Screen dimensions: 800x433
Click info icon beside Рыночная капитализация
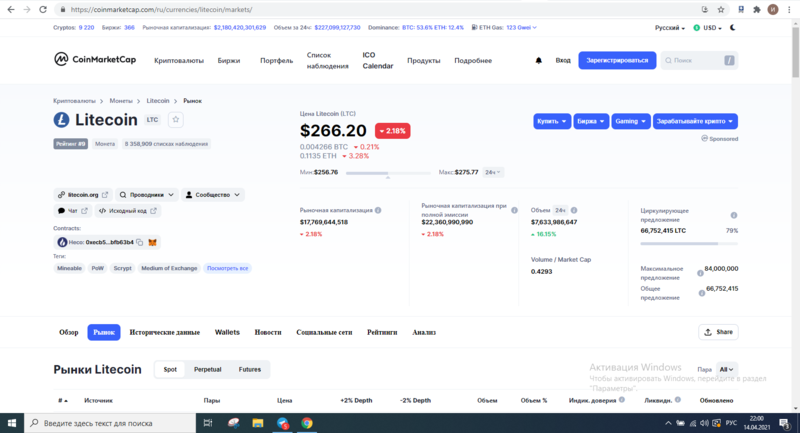pyautogui.click(x=378, y=210)
